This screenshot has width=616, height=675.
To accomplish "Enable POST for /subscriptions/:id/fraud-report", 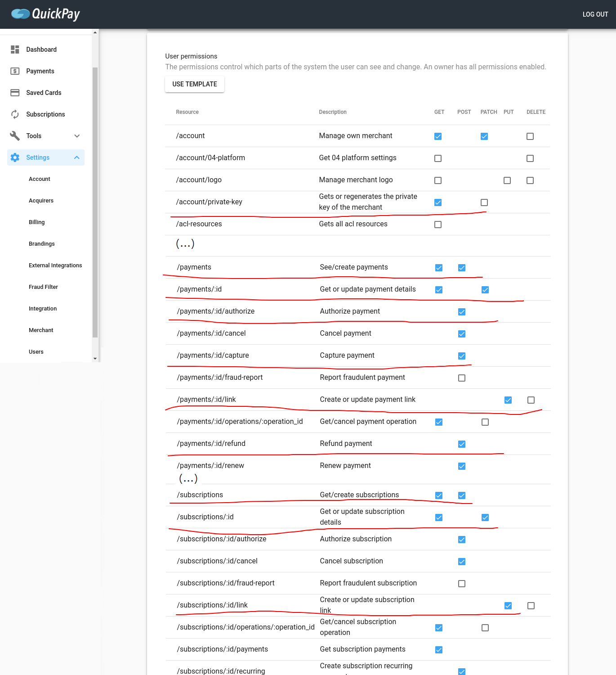I will click(x=462, y=584).
